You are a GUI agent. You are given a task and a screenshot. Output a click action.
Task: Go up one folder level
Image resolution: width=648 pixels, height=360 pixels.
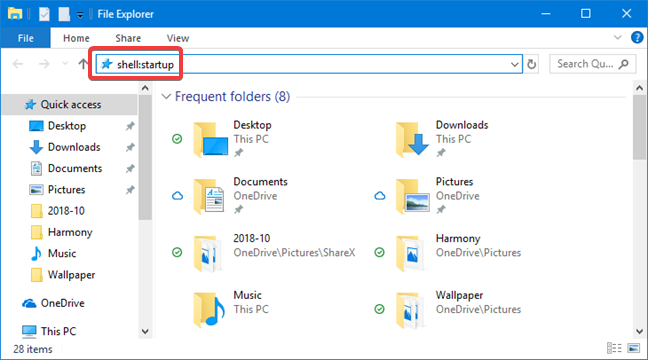point(83,64)
